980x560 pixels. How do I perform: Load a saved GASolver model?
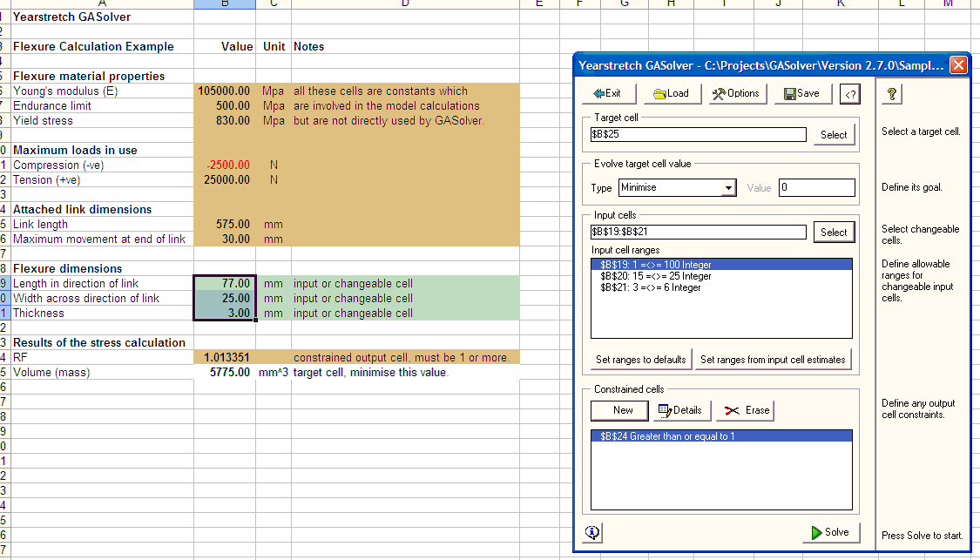point(672,94)
